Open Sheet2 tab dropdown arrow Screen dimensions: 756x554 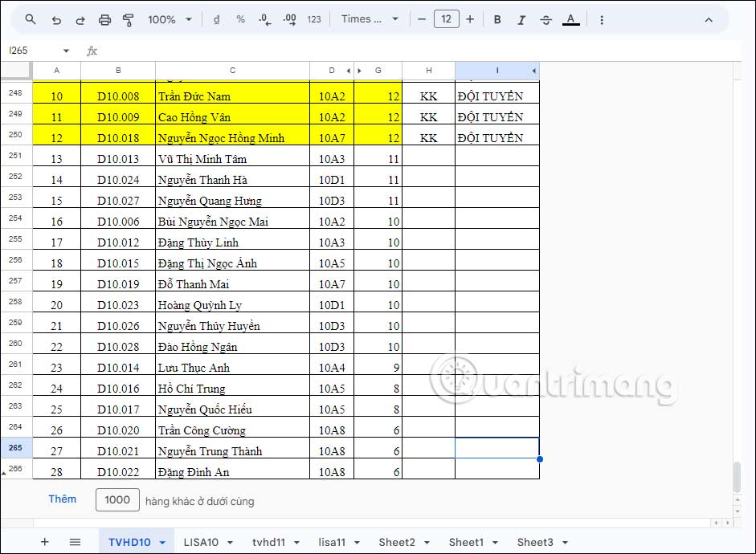click(427, 543)
